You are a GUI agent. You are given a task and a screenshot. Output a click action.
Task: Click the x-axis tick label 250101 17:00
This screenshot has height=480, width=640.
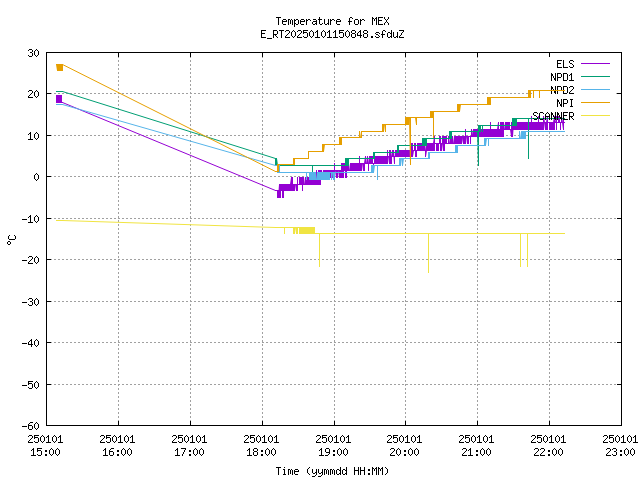click(x=189, y=446)
